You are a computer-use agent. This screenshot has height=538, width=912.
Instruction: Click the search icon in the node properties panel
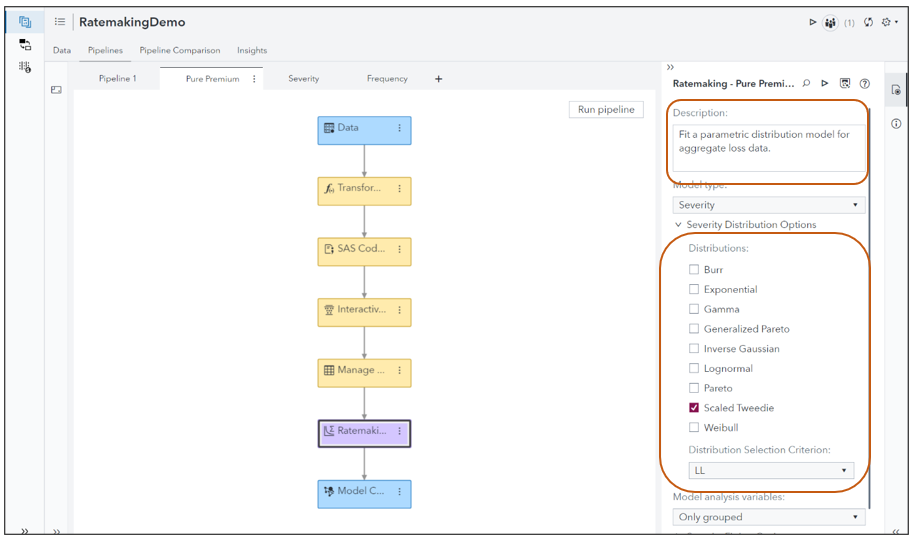(x=806, y=84)
